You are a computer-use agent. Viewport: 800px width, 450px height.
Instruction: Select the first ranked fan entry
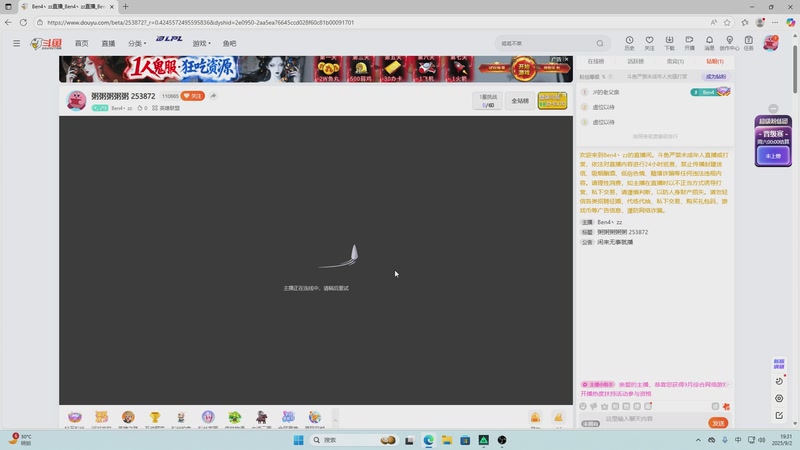(655, 92)
